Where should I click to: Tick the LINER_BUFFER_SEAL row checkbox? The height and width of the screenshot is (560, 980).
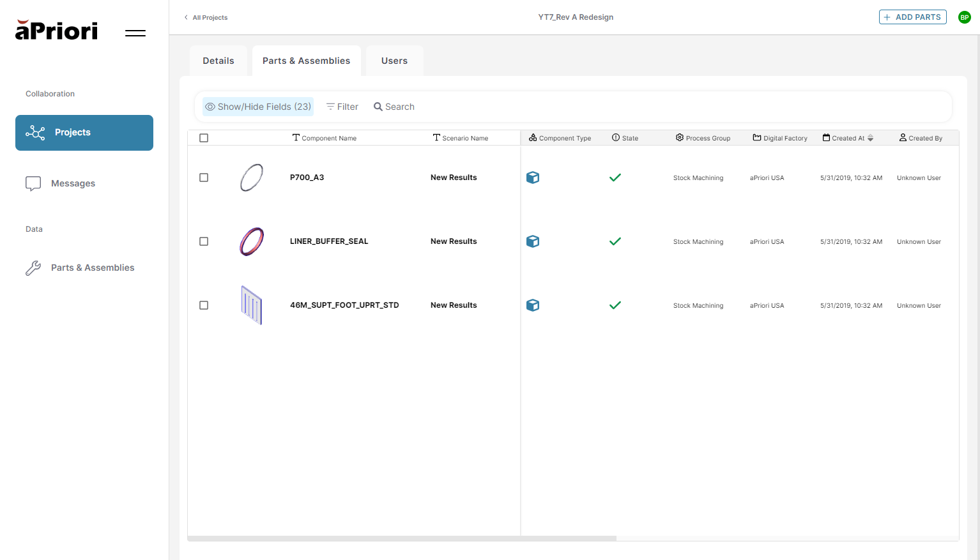click(x=204, y=241)
